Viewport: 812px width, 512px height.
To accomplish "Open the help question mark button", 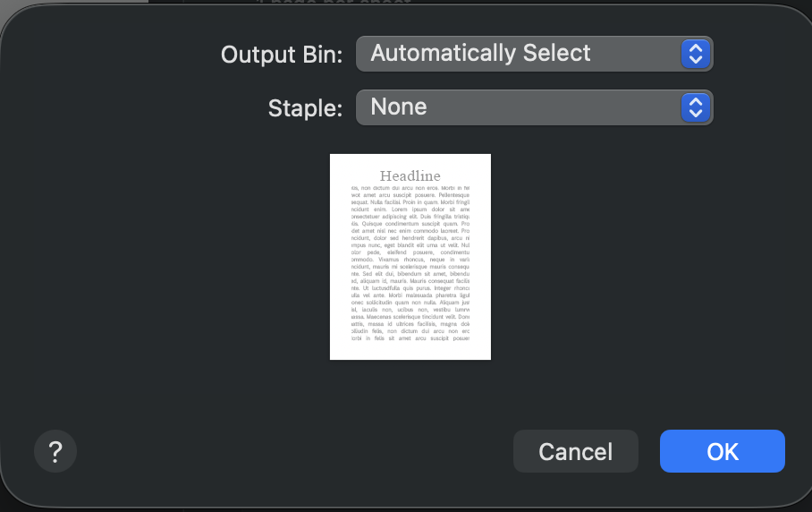I will coord(55,451).
